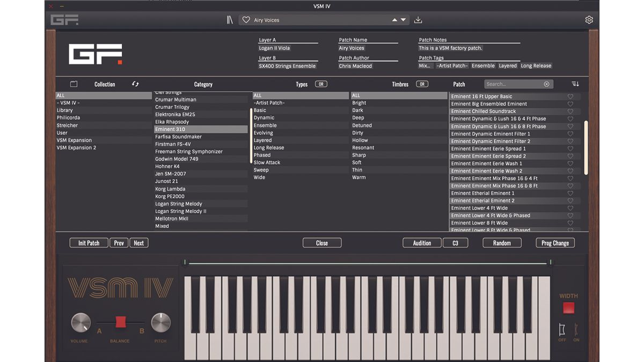
Task: Favorite the Eminent 16 Ft Upper Basic patch
Action: click(570, 97)
